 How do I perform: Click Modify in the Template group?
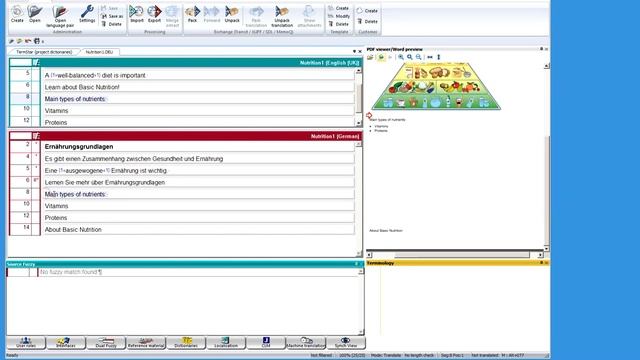pos(339,16)
